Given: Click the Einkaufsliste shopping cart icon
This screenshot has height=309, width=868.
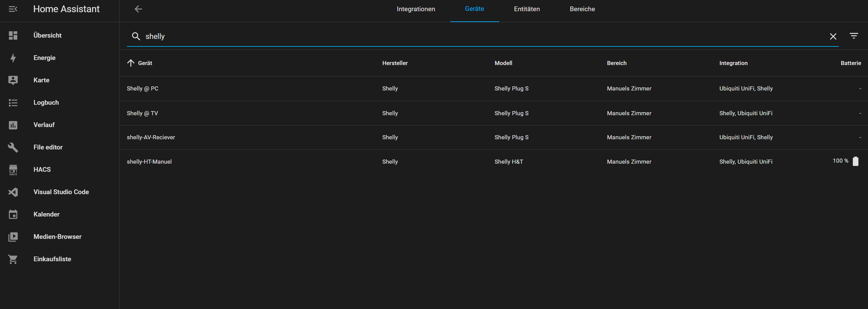Looking at the screenshot, I should coord(13,259).
